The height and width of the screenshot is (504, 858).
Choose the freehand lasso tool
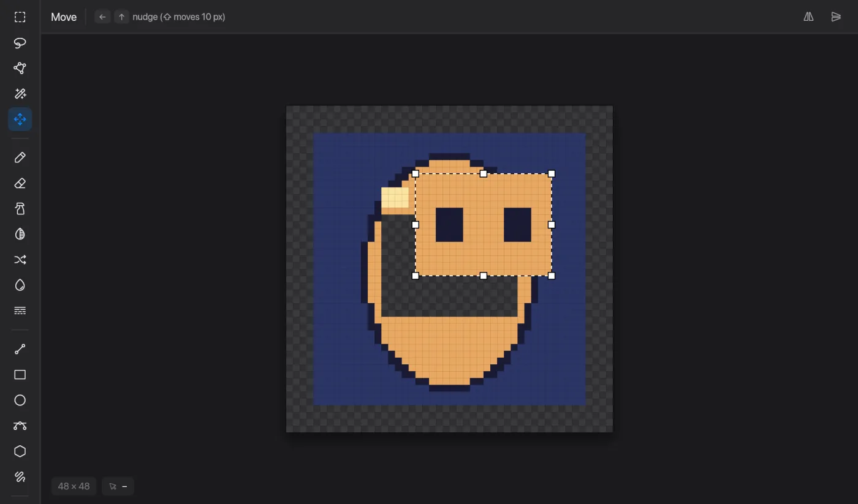(x=20, y=43)
